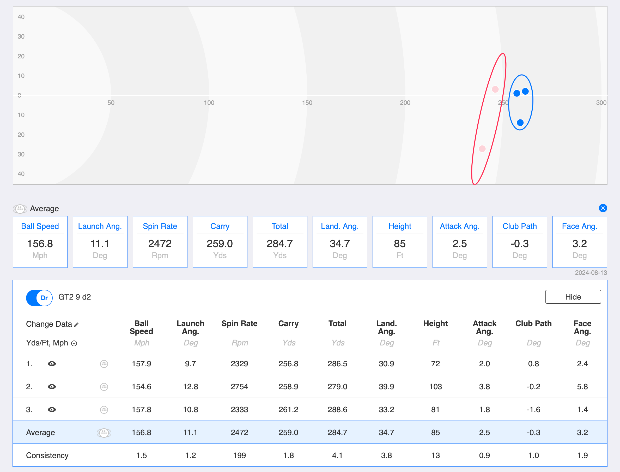This screenshot has width=620, height=472.
Task: Select the Spin Rate summary card
Action: pyautogui.click(x=160, y=241)
